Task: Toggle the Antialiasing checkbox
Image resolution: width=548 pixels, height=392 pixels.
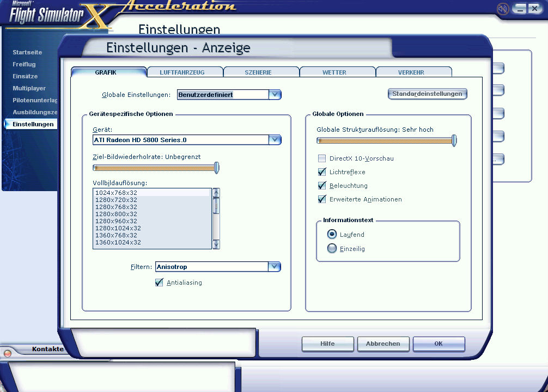Action: pos(159,283)
